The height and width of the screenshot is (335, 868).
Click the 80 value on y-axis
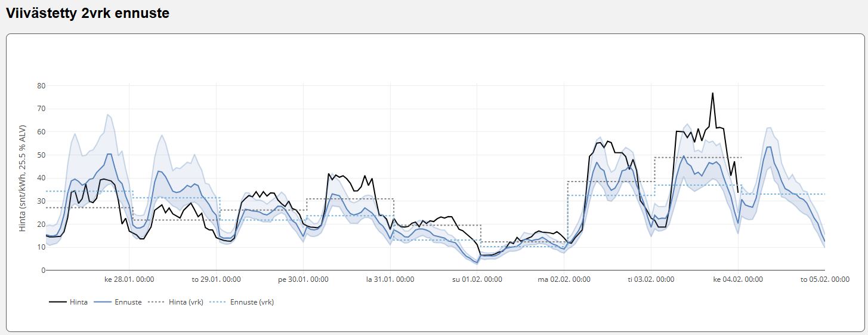(x=41, y=85)
